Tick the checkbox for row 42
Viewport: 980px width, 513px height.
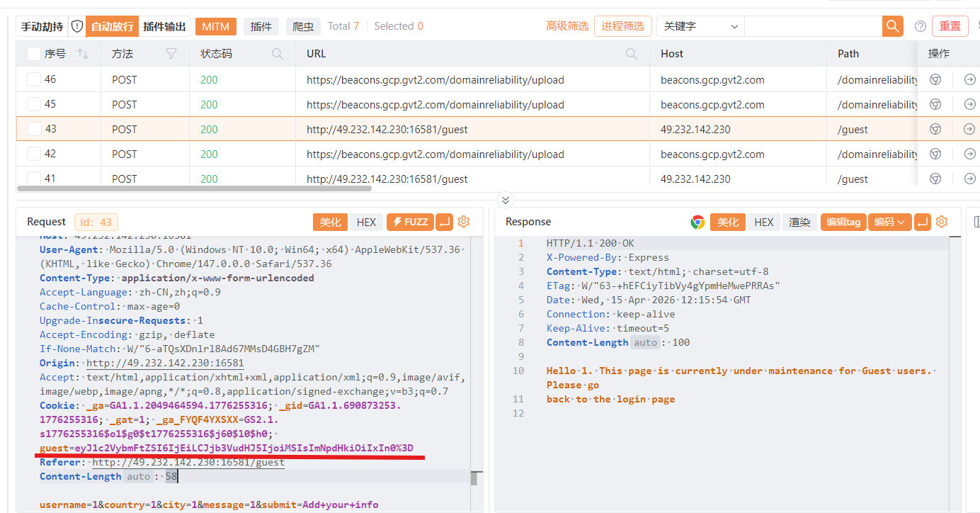pos(34,154)
